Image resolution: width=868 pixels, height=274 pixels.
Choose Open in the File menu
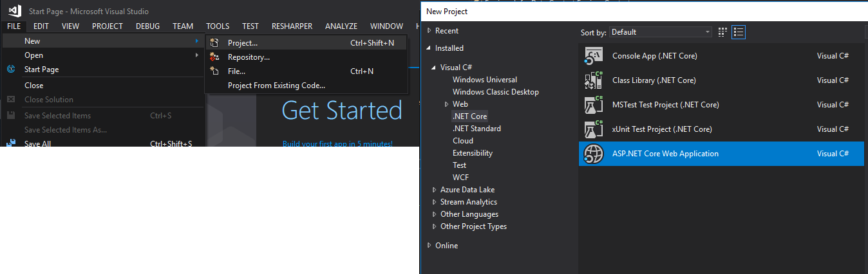coord(103,55)
